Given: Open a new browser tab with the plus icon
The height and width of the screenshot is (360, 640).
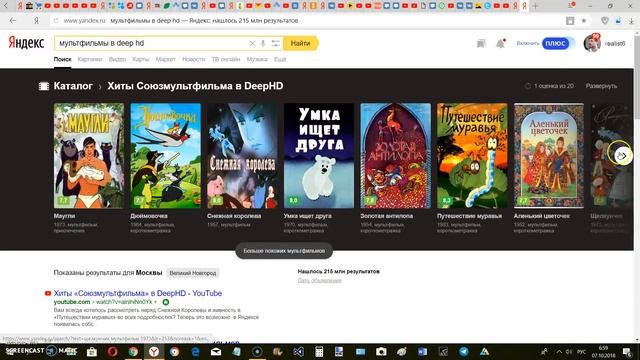Looking at the screenshot, I should (535, 6).
